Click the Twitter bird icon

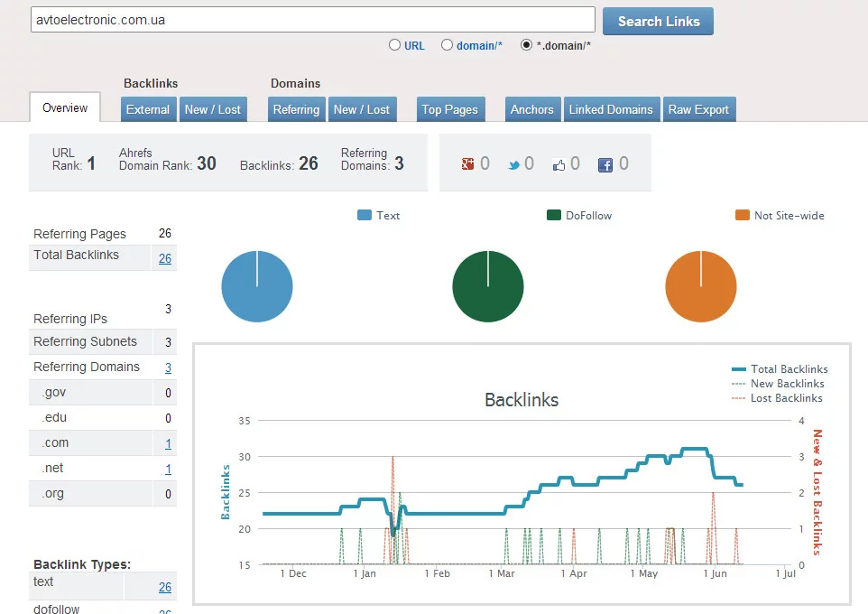tap(512, 165)
